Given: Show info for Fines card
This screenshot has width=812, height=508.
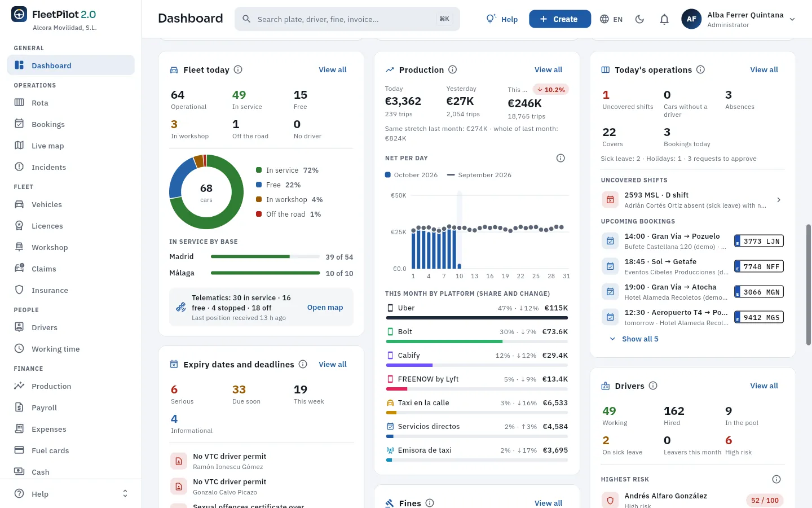Looking at the screenshot, I should click(x=430, y=503).
